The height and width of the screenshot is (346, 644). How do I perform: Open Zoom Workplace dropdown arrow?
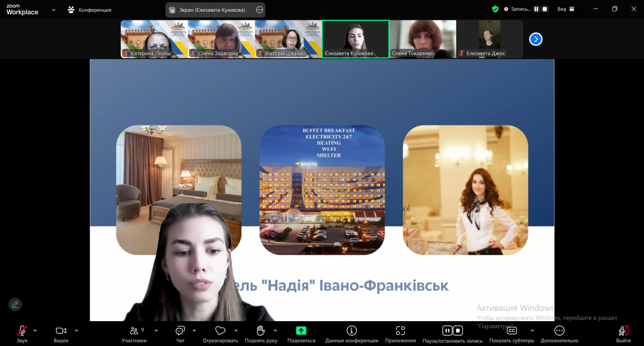(54, 9)
